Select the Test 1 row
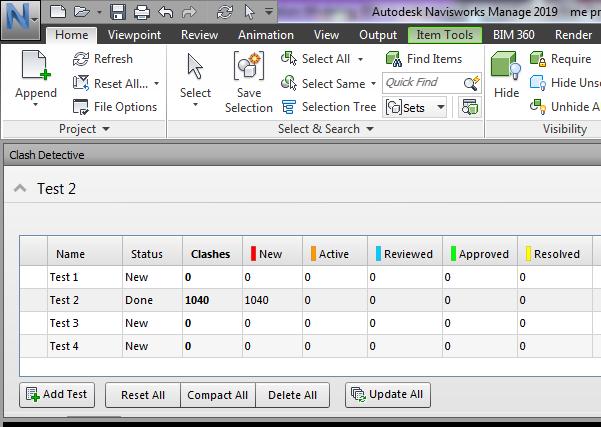Viewport: 601px width, 427px height. click(310, 277)
